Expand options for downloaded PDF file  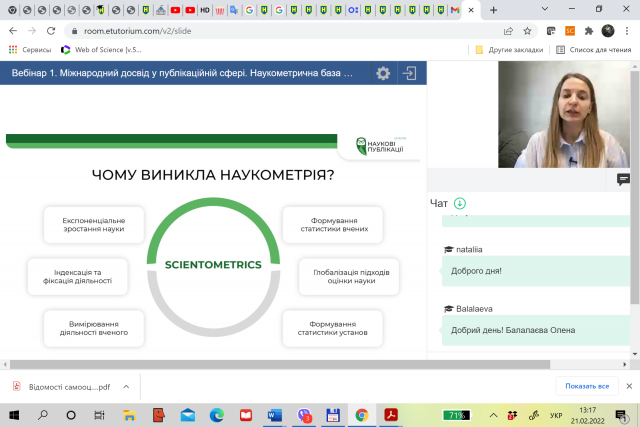(124, 386)
